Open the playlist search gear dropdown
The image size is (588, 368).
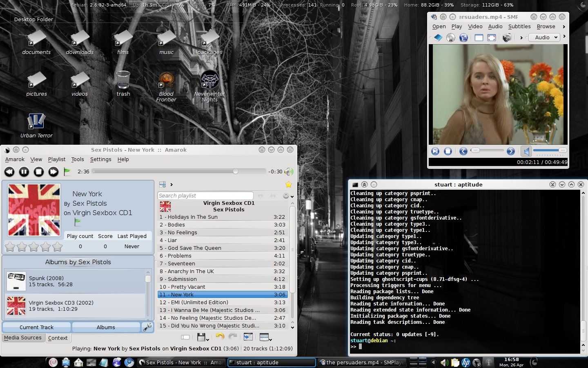[288, 196]
